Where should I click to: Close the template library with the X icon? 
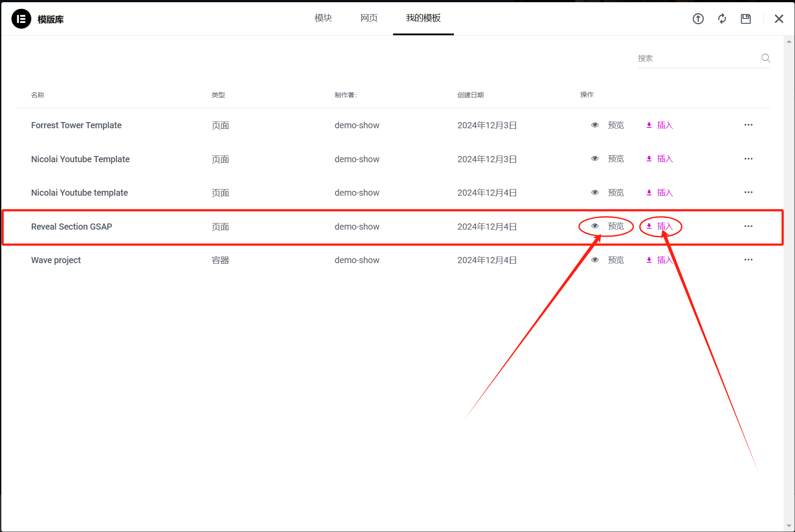pyautogui.click(x=779, y=19)
